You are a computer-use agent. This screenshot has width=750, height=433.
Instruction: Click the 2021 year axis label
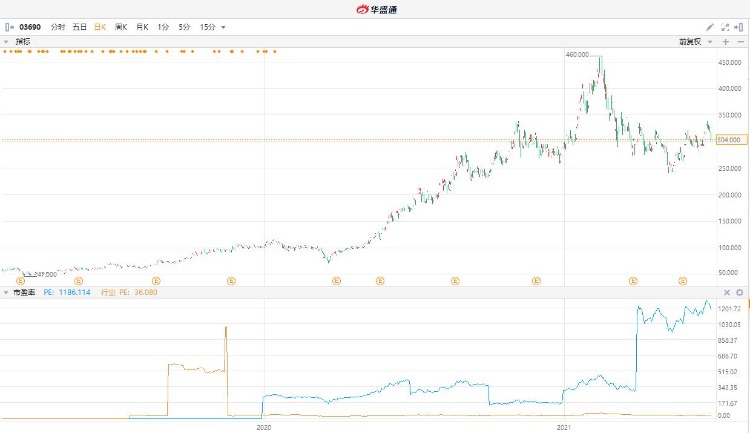(564, 427)
